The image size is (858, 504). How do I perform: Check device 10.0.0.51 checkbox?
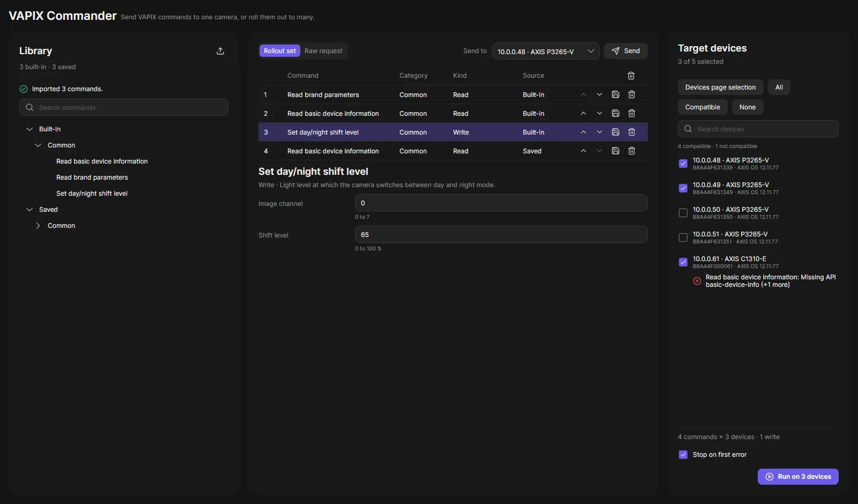click(x=683, y=238)
